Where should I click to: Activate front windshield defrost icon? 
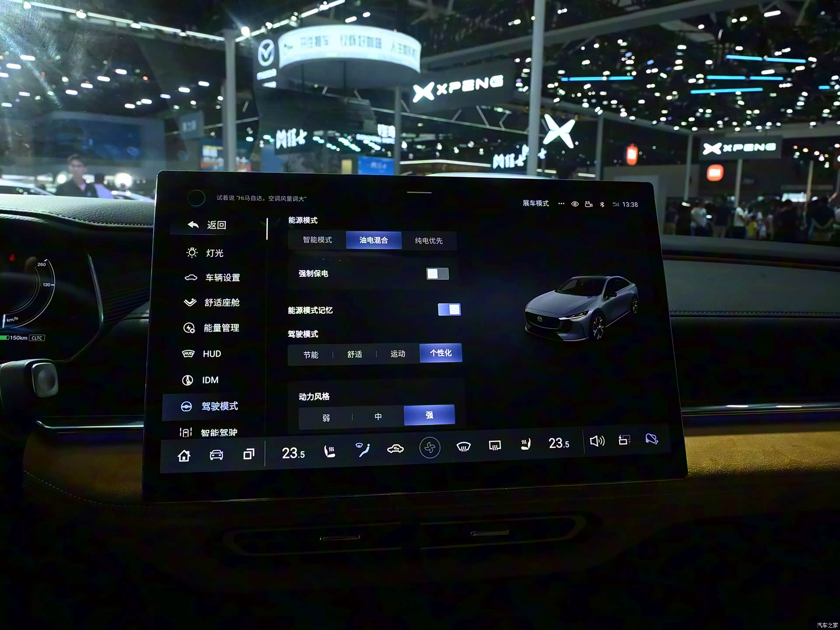(x=463, y=447)
